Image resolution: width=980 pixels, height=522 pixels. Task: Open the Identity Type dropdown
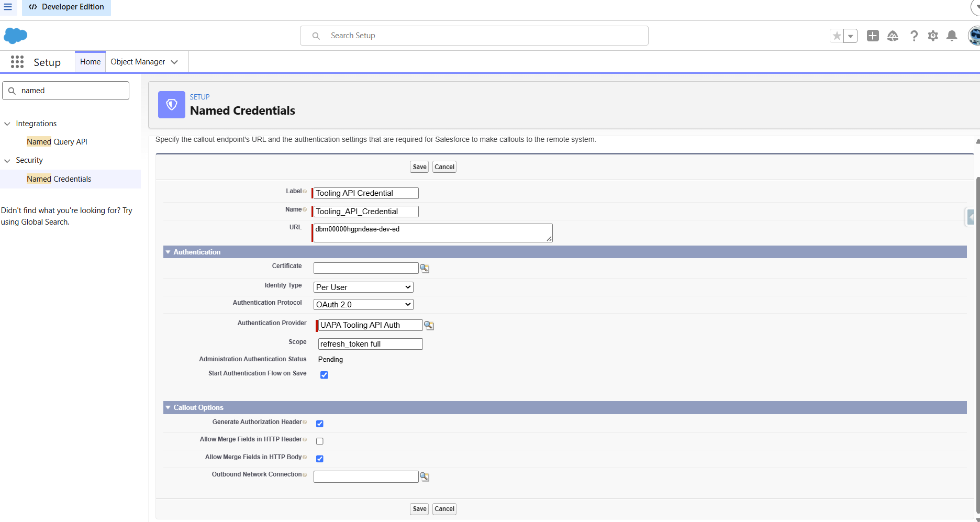363,287
